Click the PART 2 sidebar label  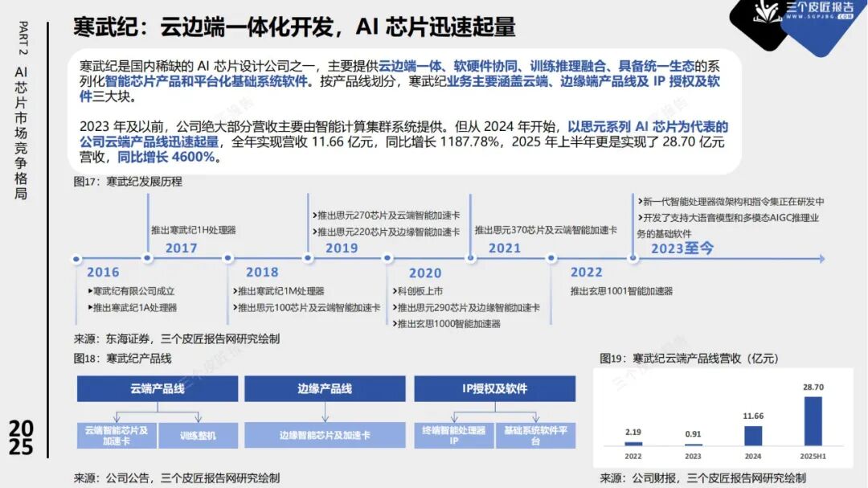pos(23,38)
